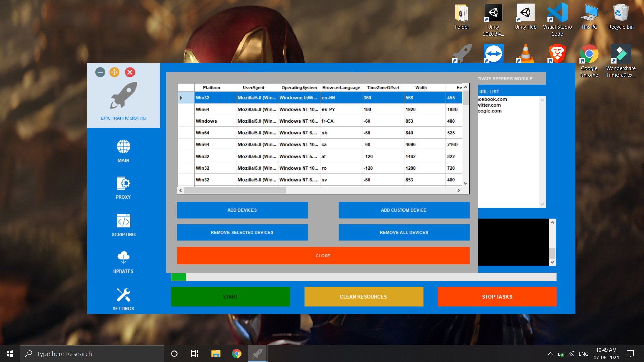The image size is (644, 362).
Task: Sort by the Platform column header
Action: [211, 88]
